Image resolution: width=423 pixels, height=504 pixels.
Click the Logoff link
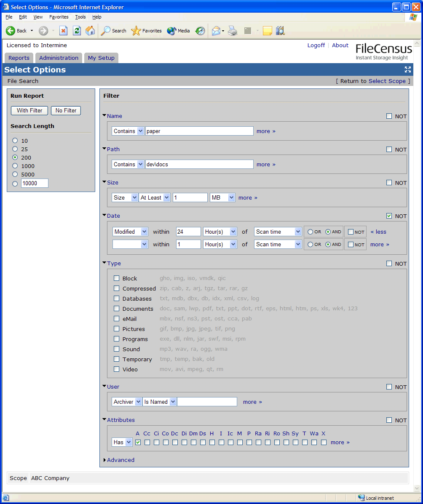tap(316, 45)
